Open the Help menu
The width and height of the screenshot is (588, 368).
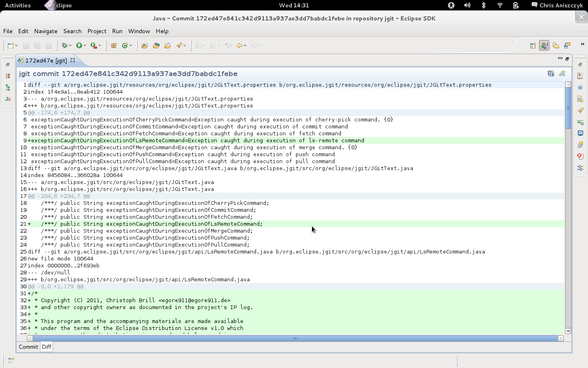162,31
